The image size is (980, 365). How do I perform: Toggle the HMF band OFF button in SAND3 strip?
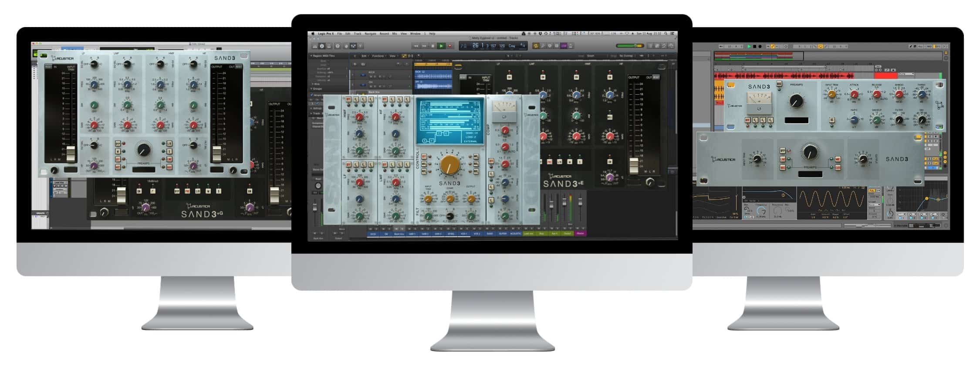click(348, 99)
